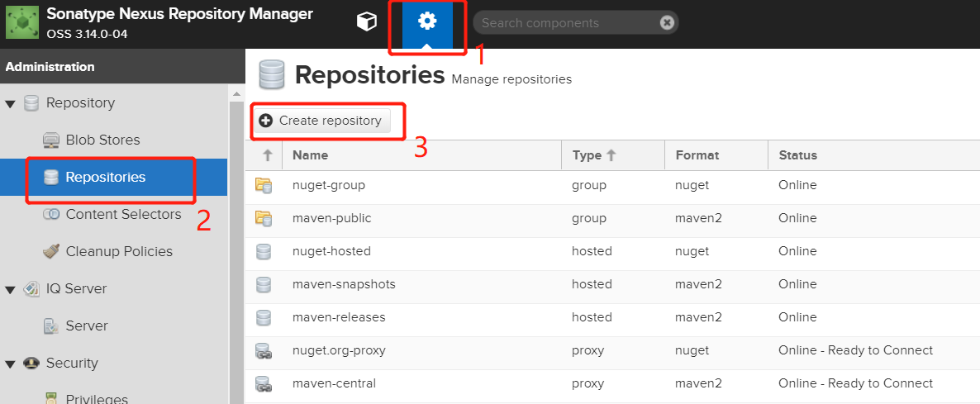Click the maven-releases database icon
The height and width of the screenshot is (404, 980).
coord(264,318)
